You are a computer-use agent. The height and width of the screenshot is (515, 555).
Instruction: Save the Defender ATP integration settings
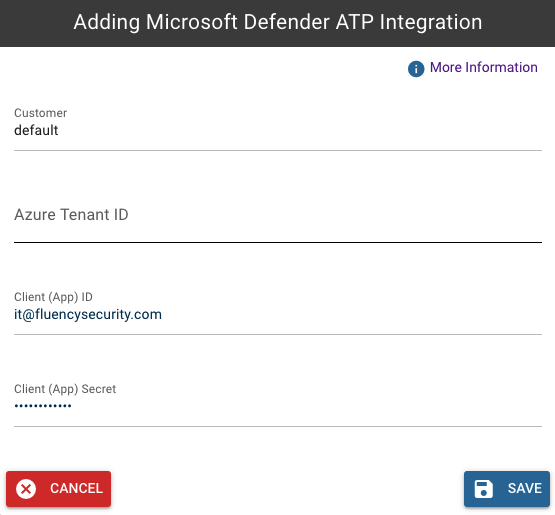(507, 489)
